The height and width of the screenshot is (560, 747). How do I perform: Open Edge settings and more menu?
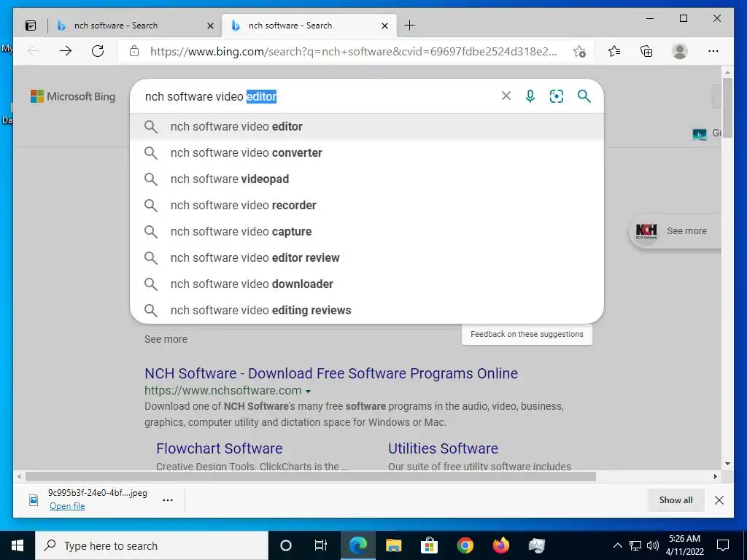click(x=713, y=51)
